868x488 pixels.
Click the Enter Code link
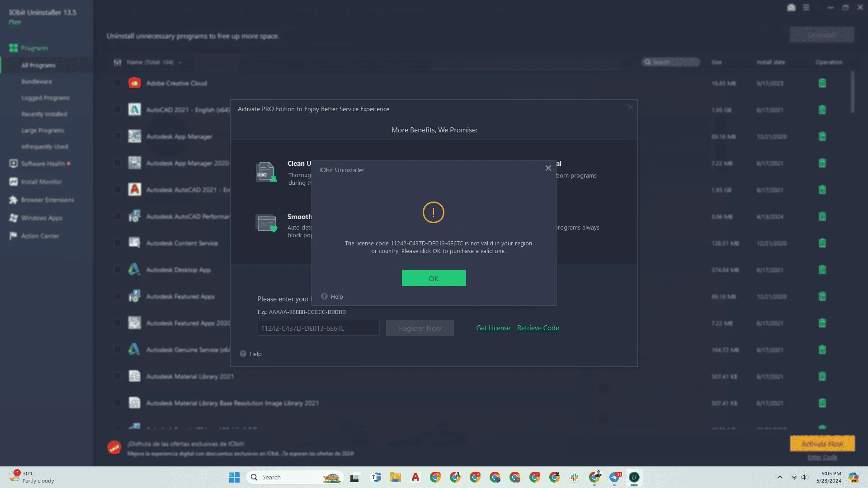pos(822,457)
